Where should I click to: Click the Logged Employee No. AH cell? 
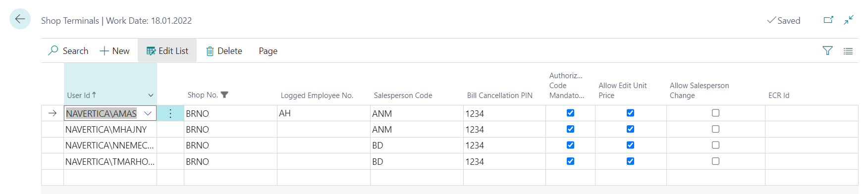(324, 113)
